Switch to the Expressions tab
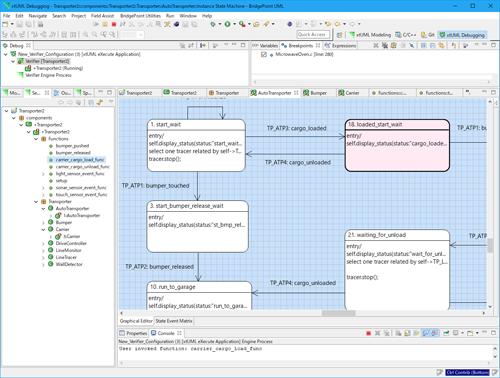This screenshot has width=500, height=378. [341, 45]
